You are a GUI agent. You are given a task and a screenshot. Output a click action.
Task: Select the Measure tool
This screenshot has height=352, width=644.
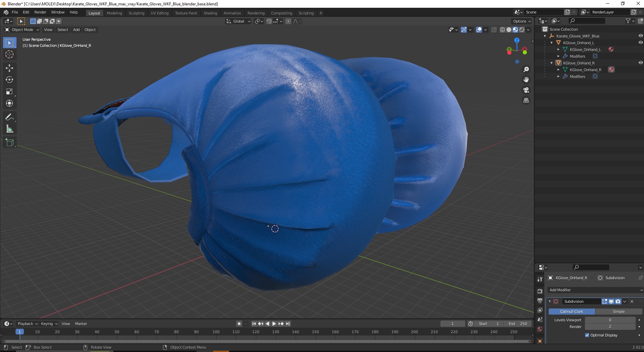point(9,129)
